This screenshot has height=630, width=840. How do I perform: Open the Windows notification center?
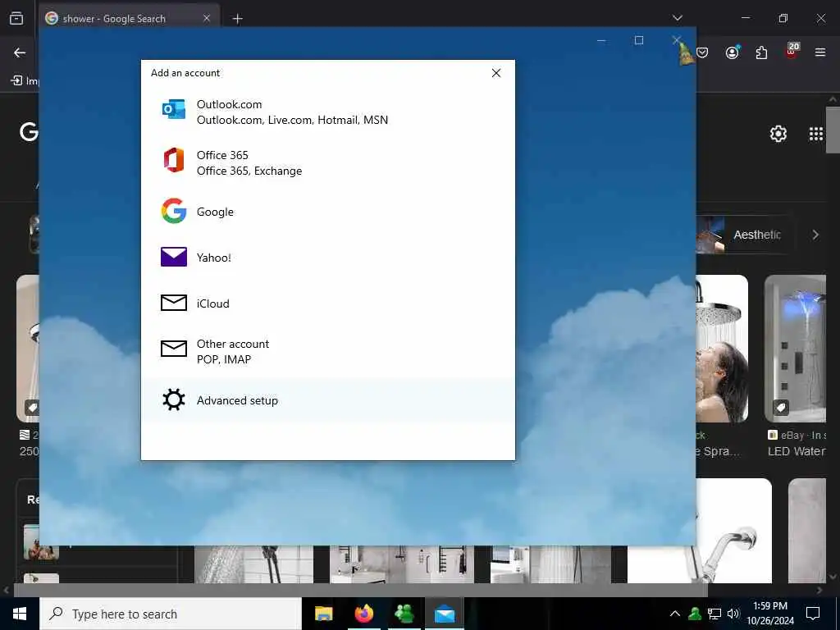(813, 614)
